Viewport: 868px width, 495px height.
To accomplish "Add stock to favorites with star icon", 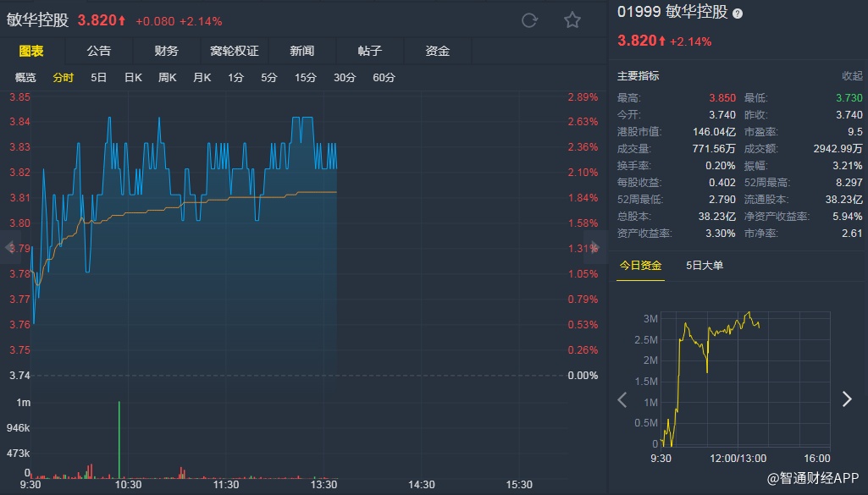I will point(572,20).
